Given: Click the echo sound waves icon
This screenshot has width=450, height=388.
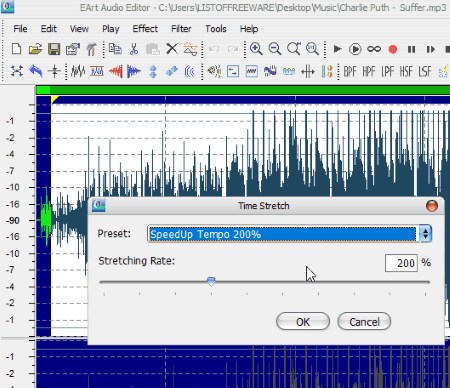Looking at the screenshot, I should (189, 71).
